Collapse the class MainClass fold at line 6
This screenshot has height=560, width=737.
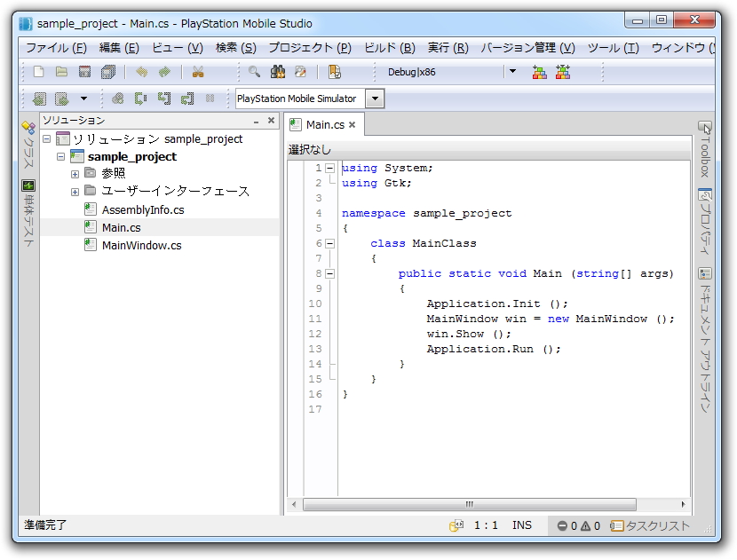330,243
